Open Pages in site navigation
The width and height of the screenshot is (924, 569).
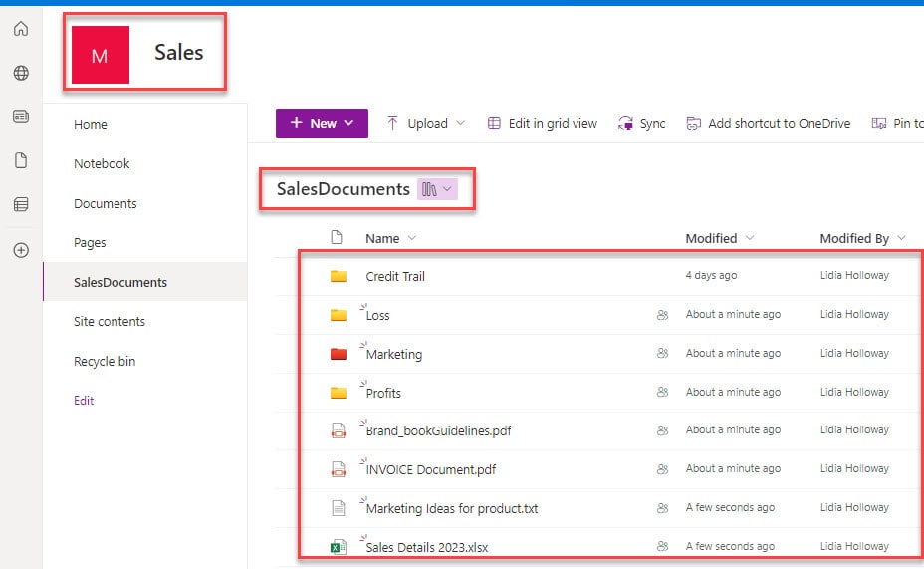pos(90,243)
